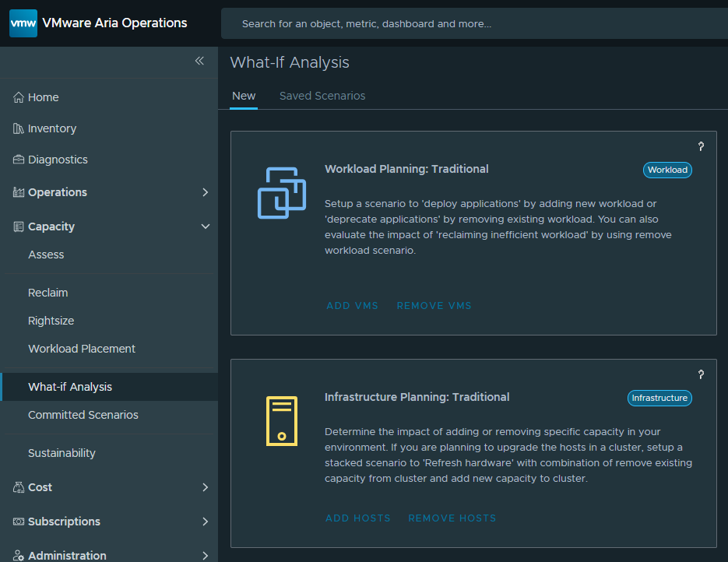Click the ADD VMS button

(x=353, y=306)
